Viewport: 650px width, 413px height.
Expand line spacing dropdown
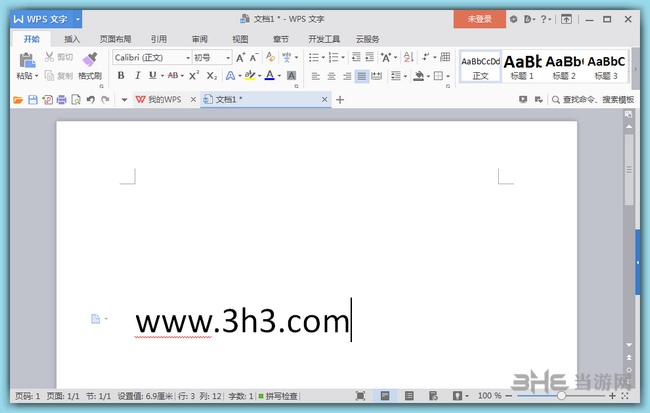[405, 76]
